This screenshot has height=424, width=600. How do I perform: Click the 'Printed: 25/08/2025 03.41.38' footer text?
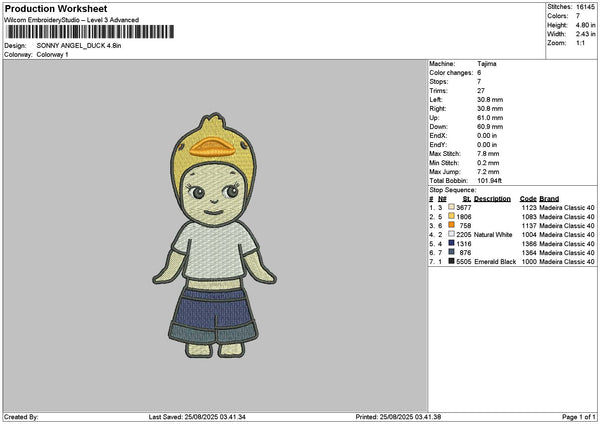(x=398, y=417)
